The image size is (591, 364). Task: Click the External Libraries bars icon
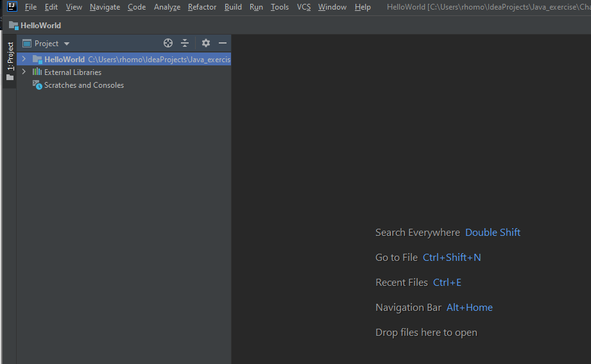[x=37, y=72]
